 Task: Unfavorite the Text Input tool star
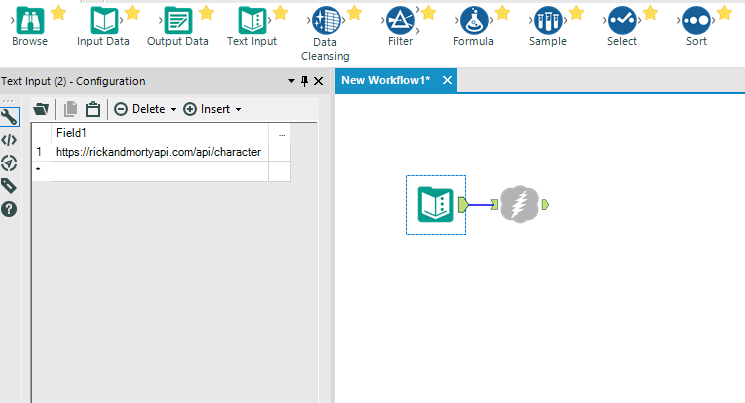click(x=281, y=13)
